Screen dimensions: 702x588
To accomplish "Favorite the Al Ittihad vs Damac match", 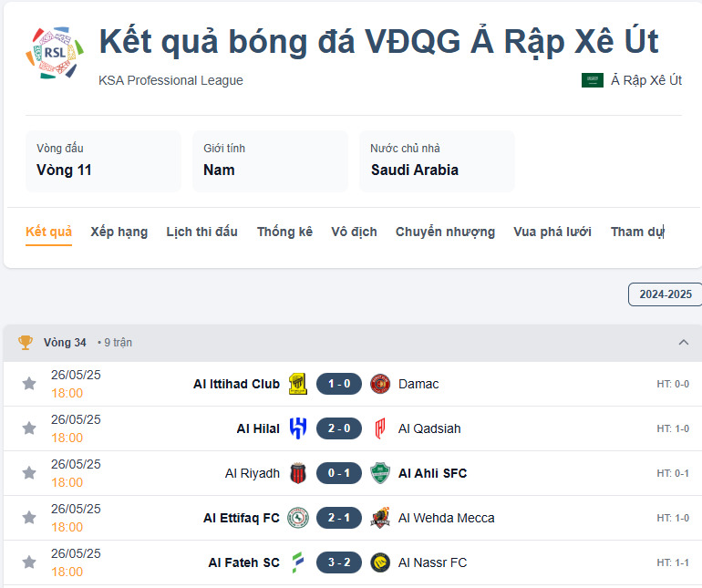I will pos(29,384).
